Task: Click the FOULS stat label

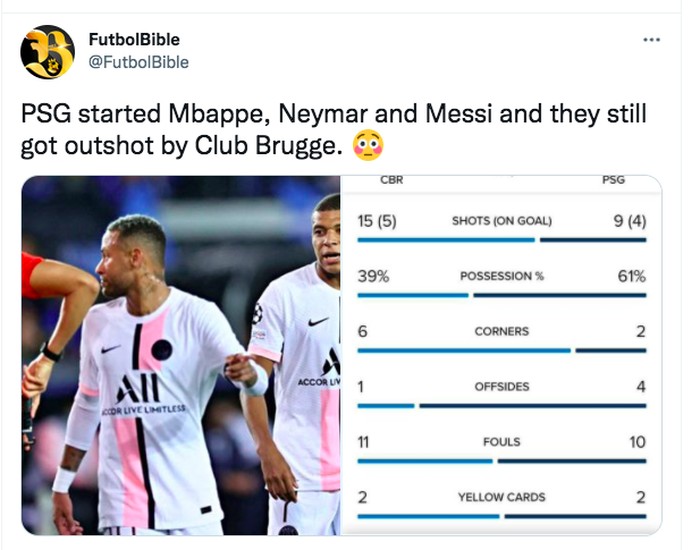Action: (502, 442)
